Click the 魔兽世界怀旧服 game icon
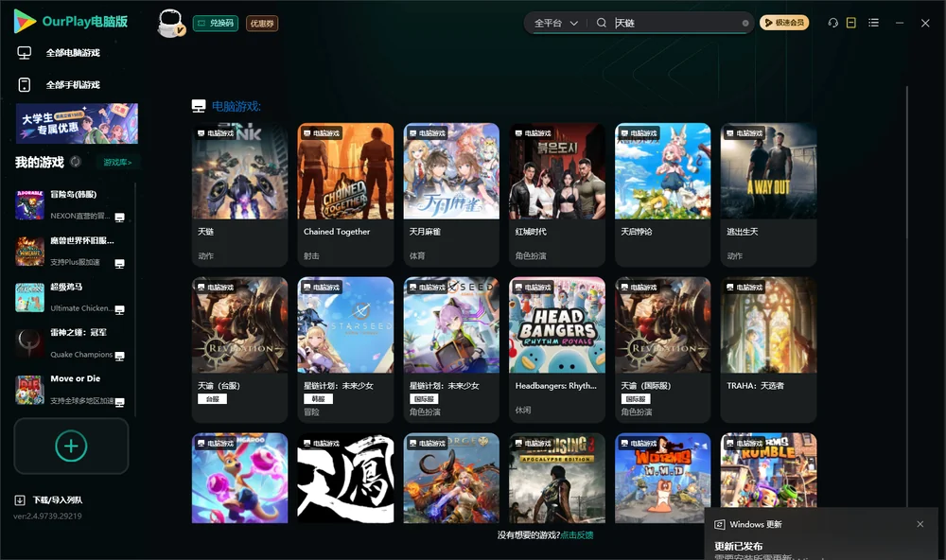The height and width of the screenshot is (560, 946). (29, 251)
